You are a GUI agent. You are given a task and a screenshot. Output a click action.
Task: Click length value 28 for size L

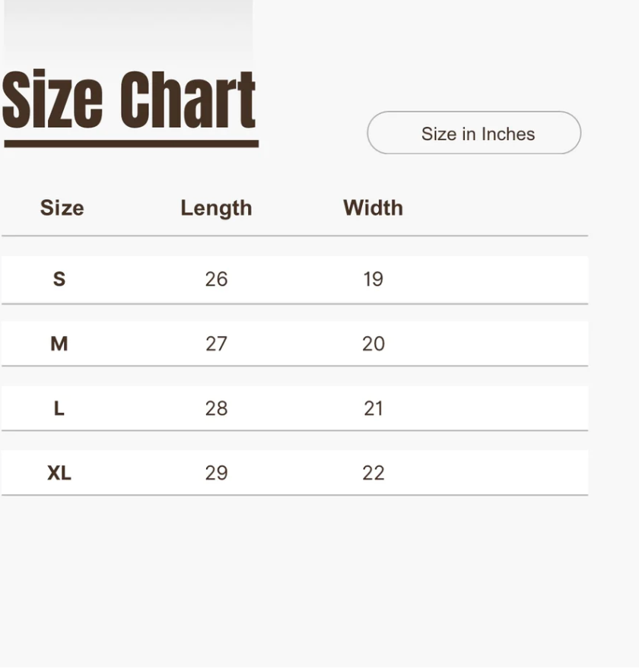216,408
